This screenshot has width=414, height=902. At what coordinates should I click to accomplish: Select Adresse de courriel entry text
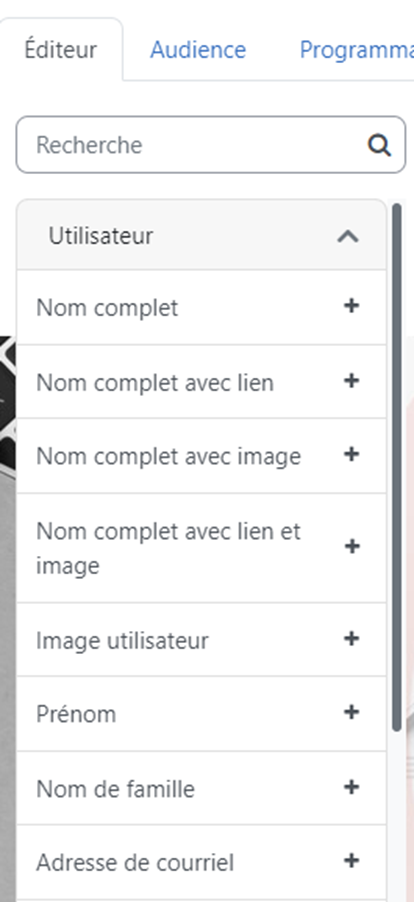(x=135, y=862)
